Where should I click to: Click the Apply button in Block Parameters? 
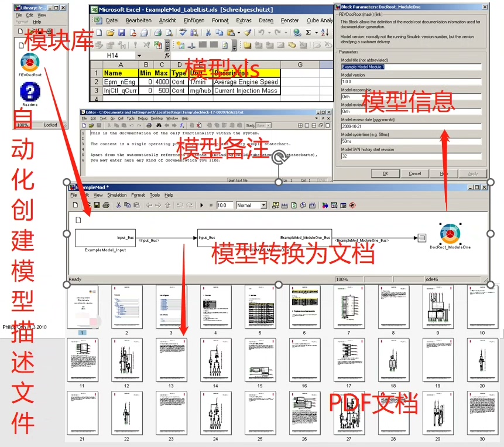click(473, 173)
